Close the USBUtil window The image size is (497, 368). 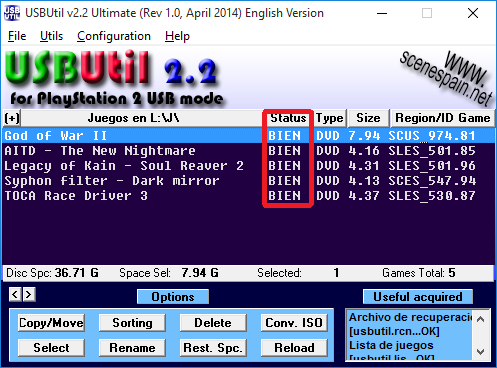coord(473,13)
